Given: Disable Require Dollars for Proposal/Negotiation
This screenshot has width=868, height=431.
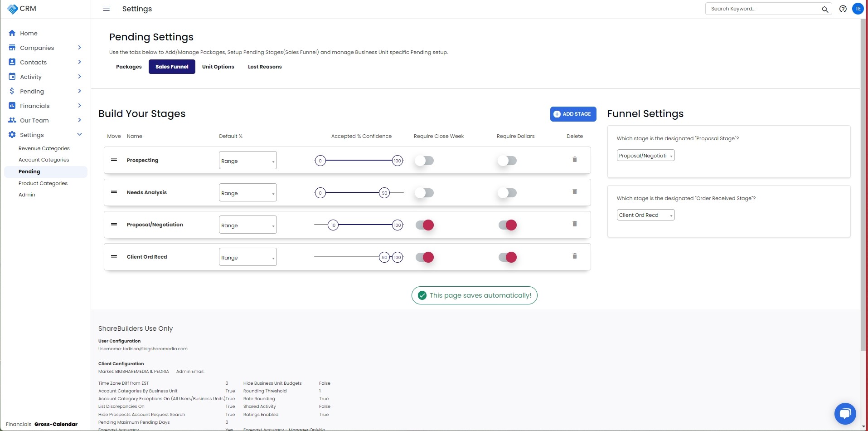Looking at the screenshot, I should 508,225.
